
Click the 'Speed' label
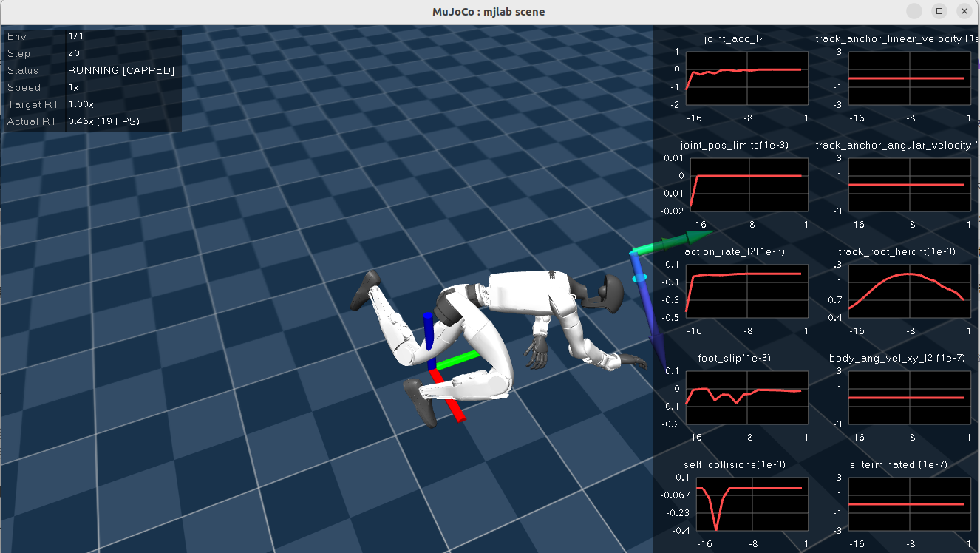pos(22,87)
